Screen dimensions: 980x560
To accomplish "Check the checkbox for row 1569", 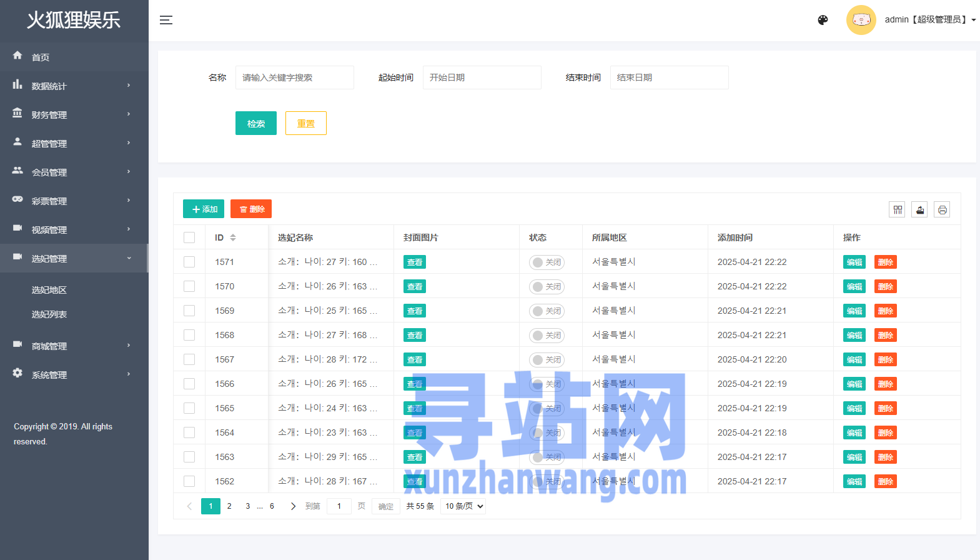I will [189, 311].
